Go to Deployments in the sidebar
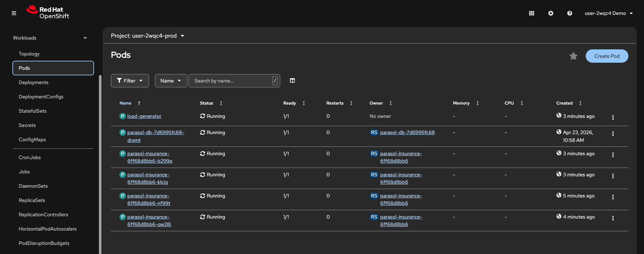 coord(34,83)
